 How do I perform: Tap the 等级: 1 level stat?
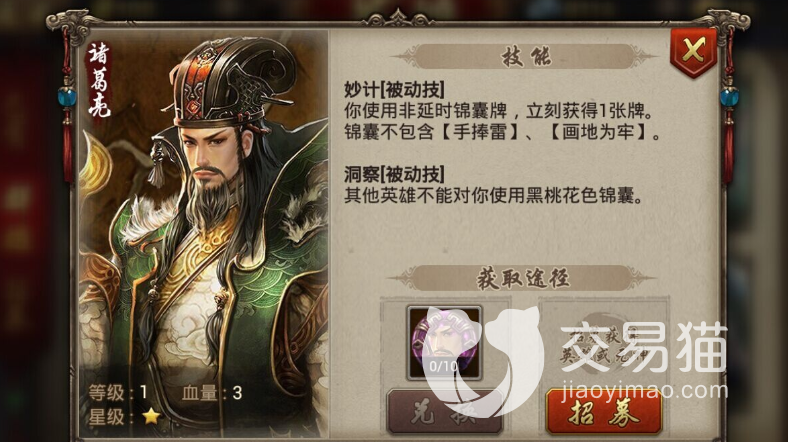point(118,392)
